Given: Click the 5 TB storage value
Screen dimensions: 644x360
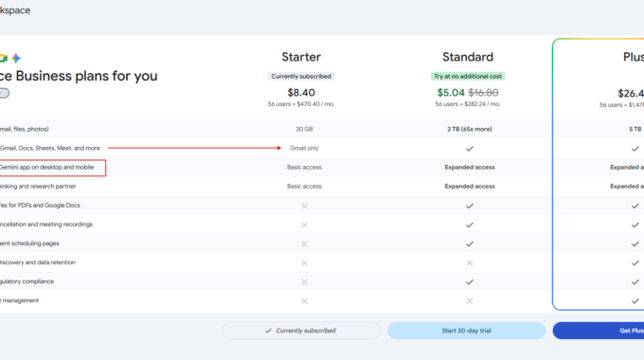Looking at the screenshot, I should coord(635,129).
